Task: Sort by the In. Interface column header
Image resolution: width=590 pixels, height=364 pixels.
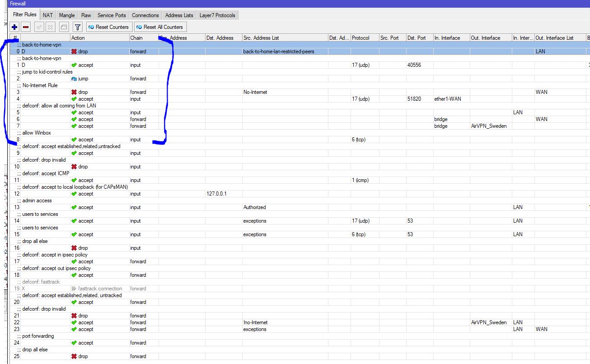Action: 451,38
